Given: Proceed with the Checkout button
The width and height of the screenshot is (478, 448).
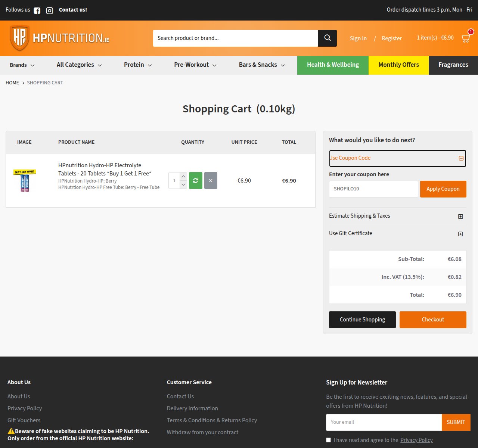Looking at the screenshot, I should [x=433, y=320].
